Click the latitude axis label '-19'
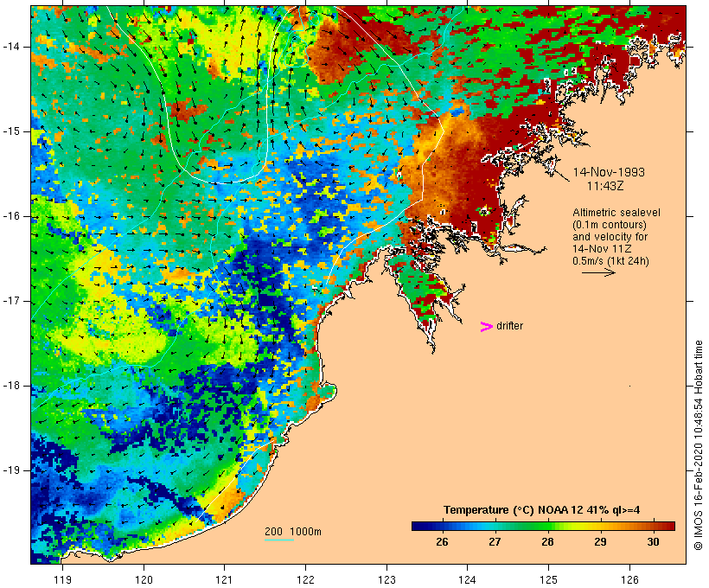Image resolution: width=709 pixels, height=588 pixels. (10, 470)
